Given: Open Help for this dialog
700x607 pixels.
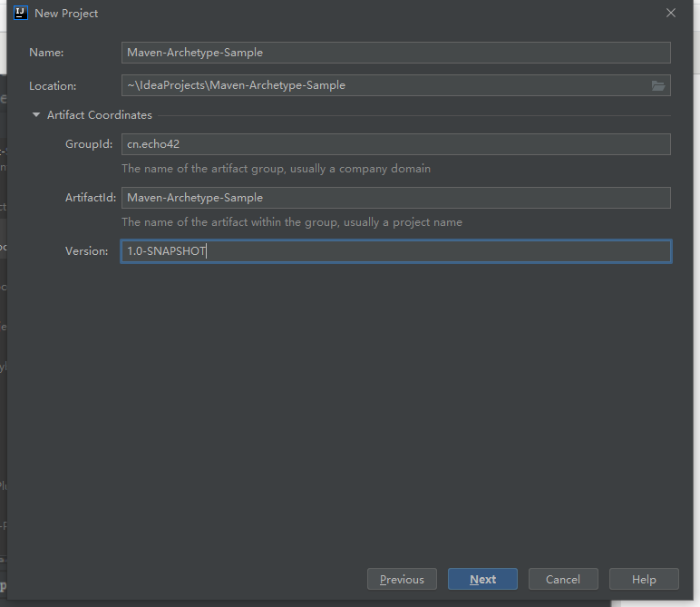Looking at the screenshot, I should tap(644, 579).
